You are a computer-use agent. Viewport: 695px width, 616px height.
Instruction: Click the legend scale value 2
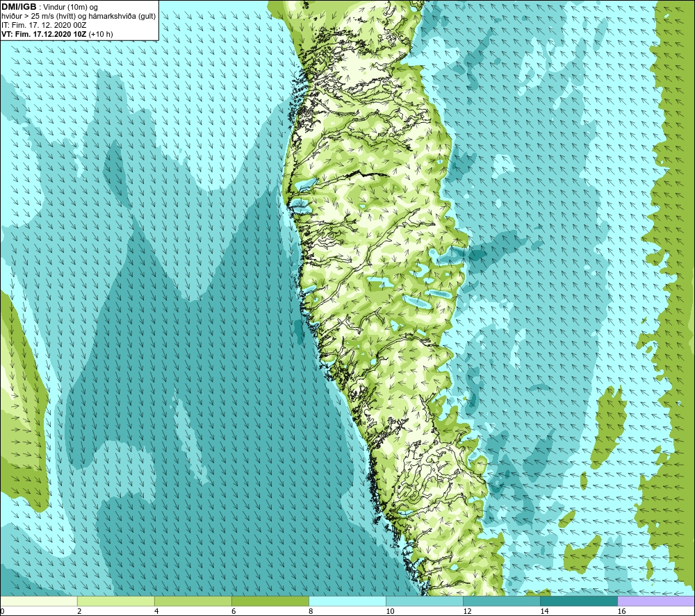click(x=79, y=612)
